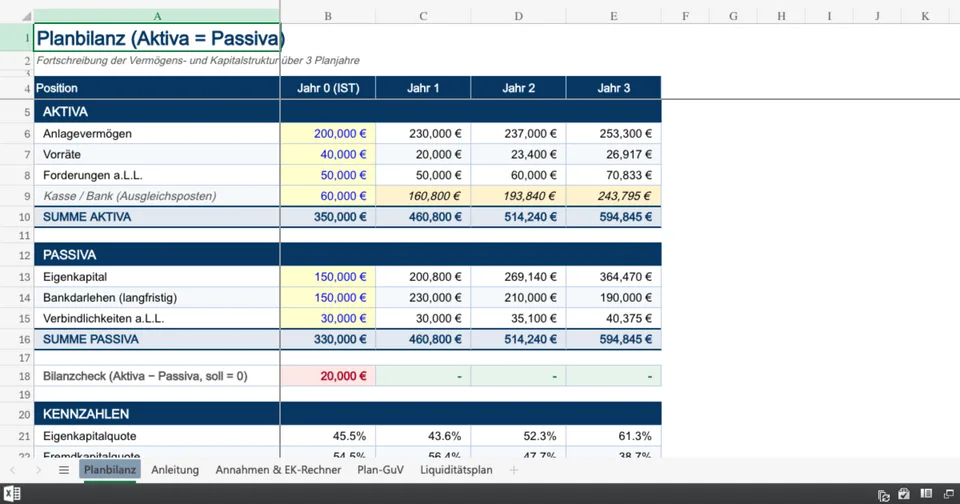Select the 'Eigenkapitalquote' label cell
Viewport: 960px width, 504px height.
[x=157, y=436]
